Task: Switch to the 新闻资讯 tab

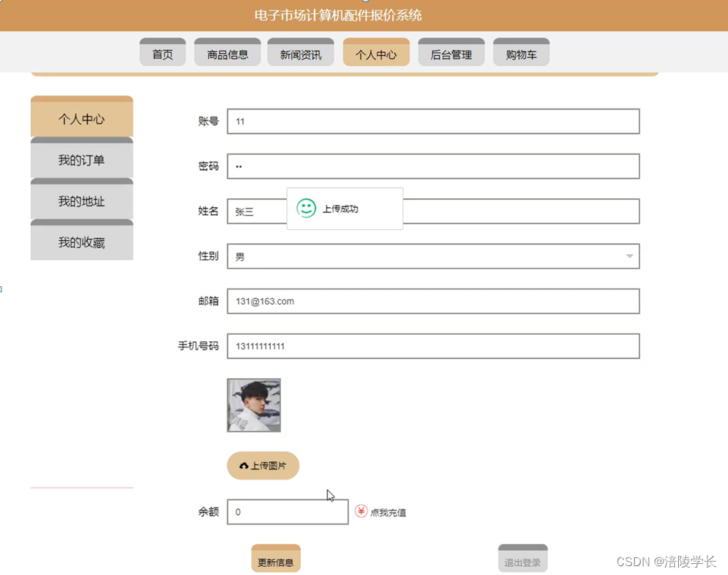Action: click(300, 52)
